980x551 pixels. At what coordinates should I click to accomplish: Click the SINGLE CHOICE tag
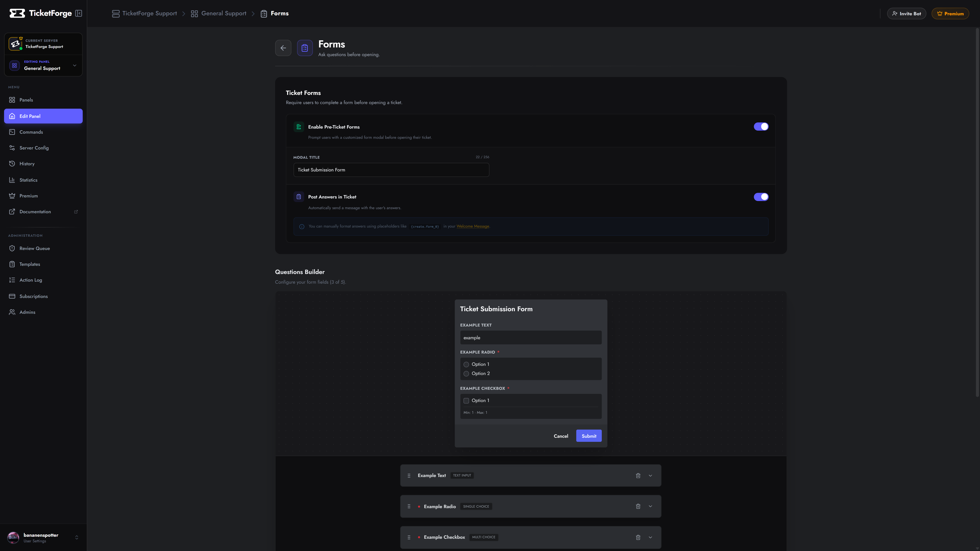click(x=476, y=506)
